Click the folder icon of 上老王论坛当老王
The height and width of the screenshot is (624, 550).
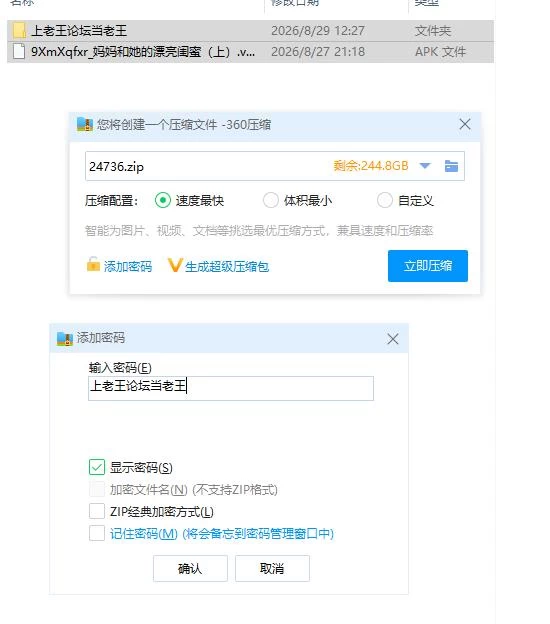pos(19,31)
